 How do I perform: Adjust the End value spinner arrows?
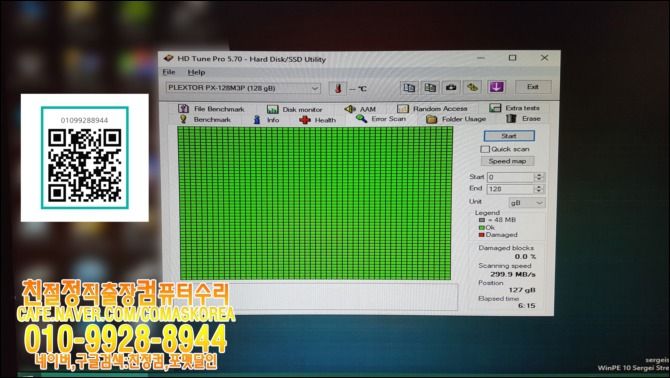pos(539,189)
